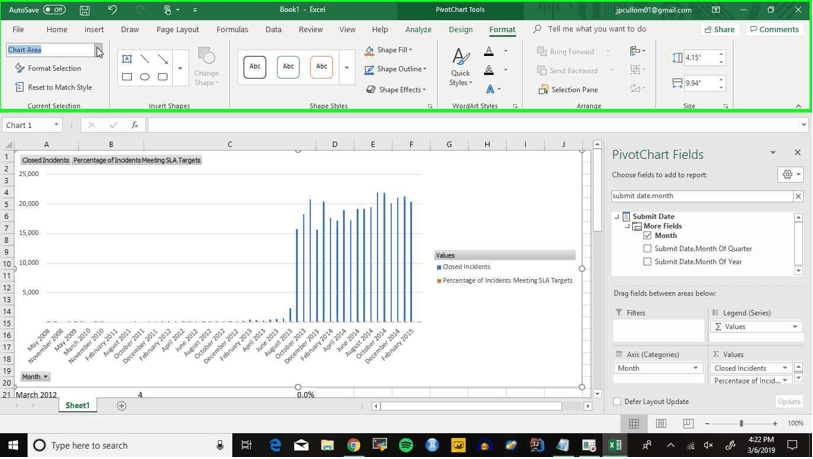813x459 pixels.
Task: Click the field search input
Action: point(702,196)
